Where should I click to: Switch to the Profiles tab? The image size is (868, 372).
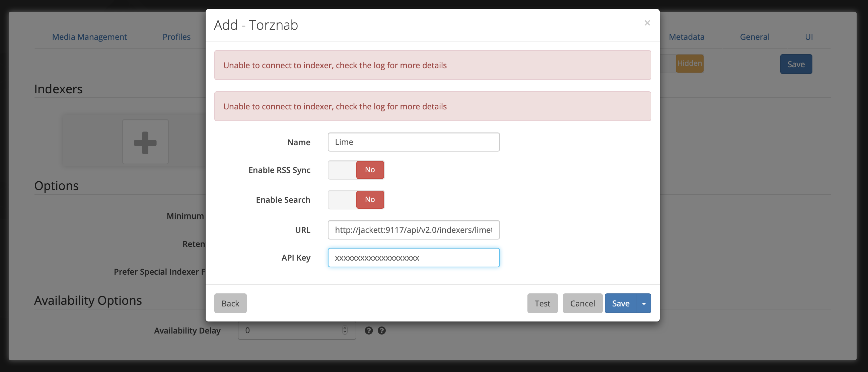pos(176,37)
